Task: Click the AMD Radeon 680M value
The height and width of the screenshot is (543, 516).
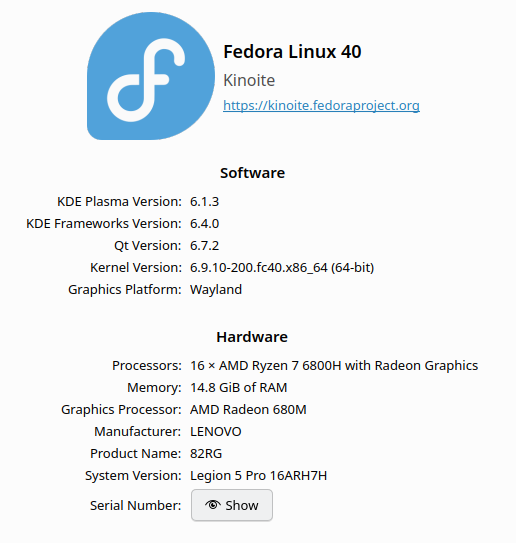Action: [248, 410]
